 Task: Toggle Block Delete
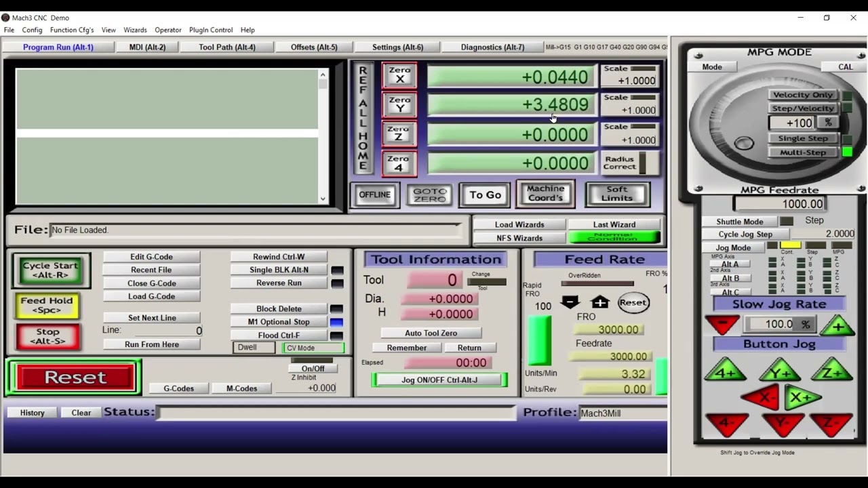(x=279, y=309)
